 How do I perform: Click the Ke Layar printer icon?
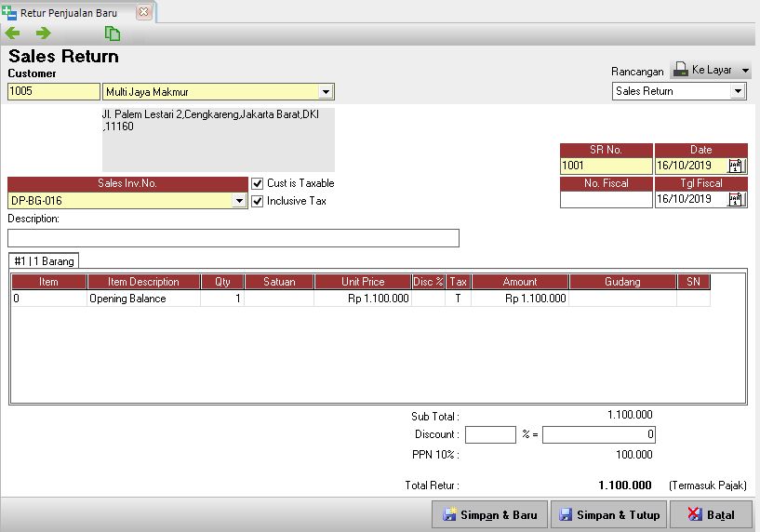click(681, 70)
